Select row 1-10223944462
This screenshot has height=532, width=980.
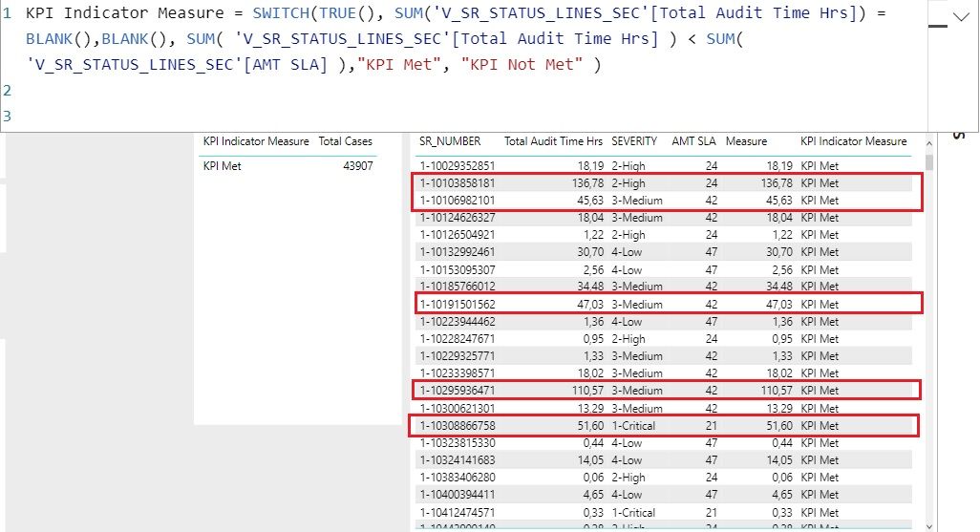click(x=664, y=321)
